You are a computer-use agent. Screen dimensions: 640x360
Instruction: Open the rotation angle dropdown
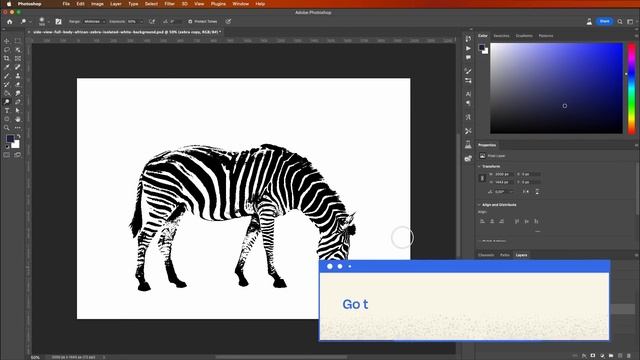[x=511, y=191]
